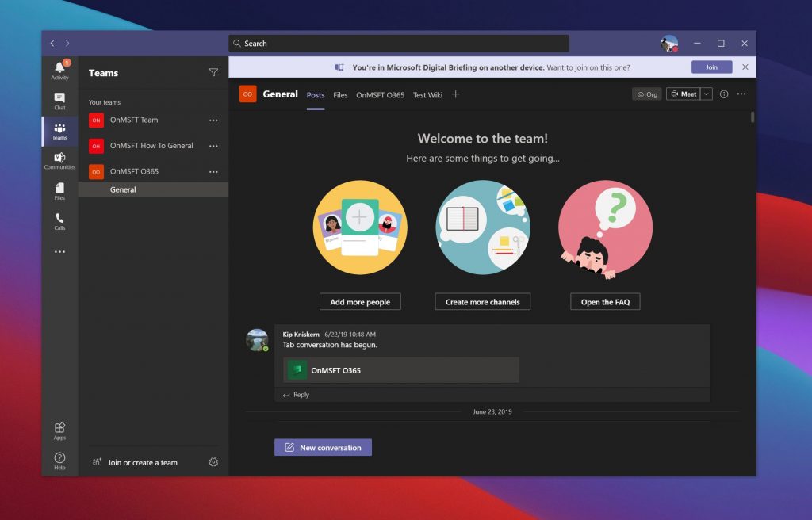Select the OnMSFT Team in teams list

pos(153,120)
